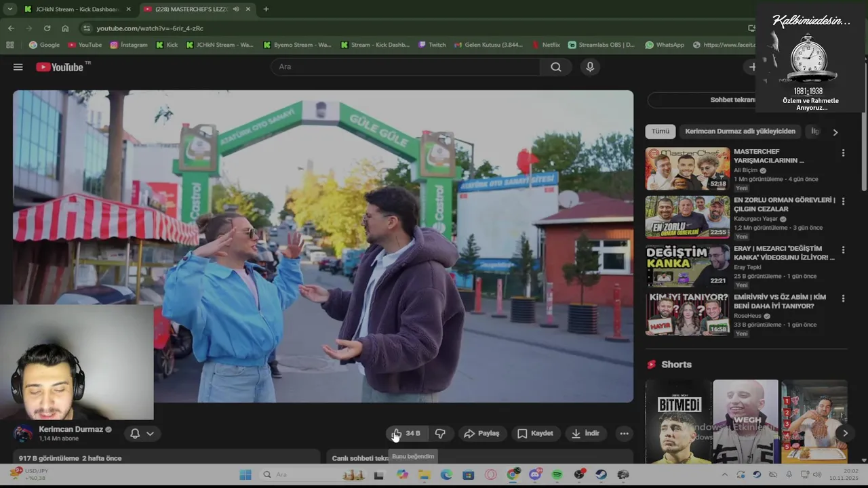The width and height of the screenshot is (868, 488).
Task: Click 'EMİRVİRİV VS ÖZ ABİM' video title
Action: [x=780, y=302]
